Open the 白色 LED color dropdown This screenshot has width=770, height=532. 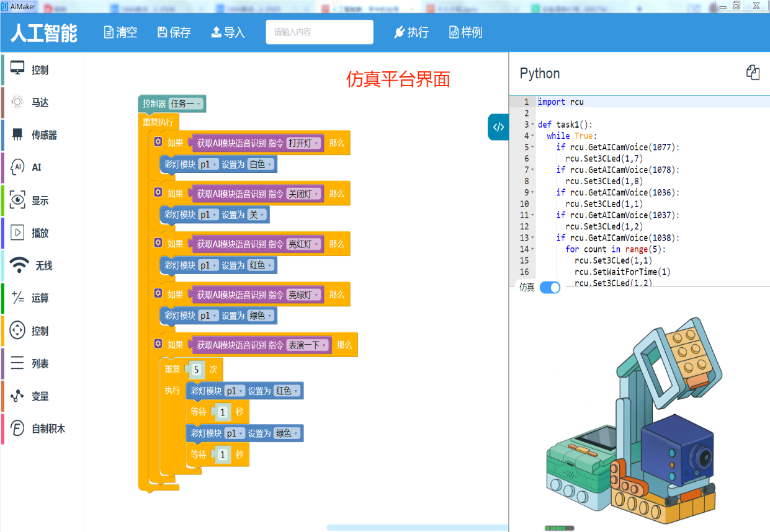click(261, 164)
